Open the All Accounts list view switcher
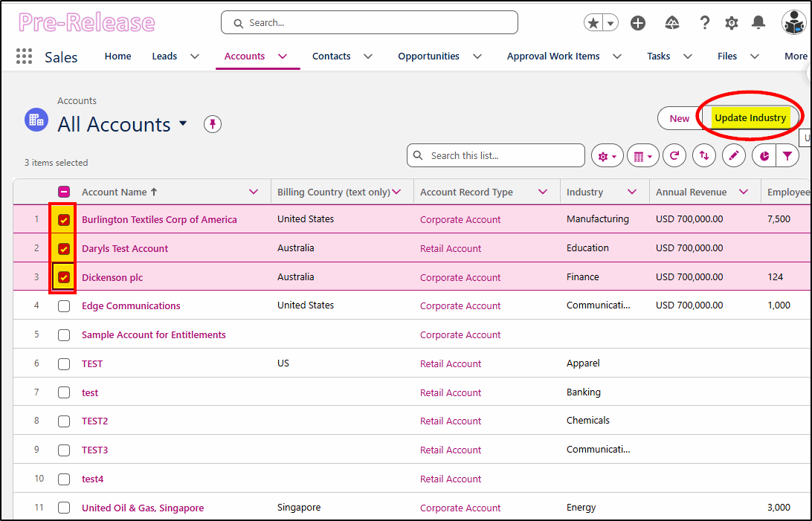The width and height of the screenshot is (812, 521). click(x=183, y=123)
